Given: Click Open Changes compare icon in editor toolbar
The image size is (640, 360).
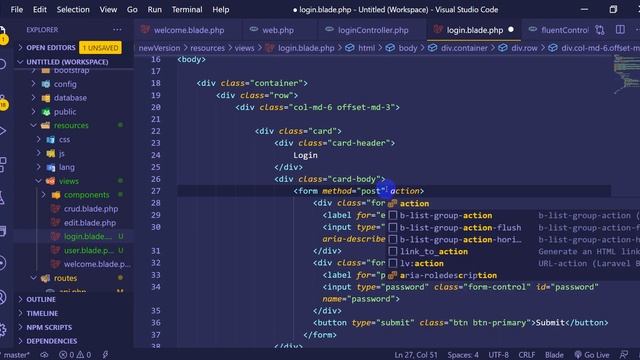Looking at the screenshot, I should [600, 30].
